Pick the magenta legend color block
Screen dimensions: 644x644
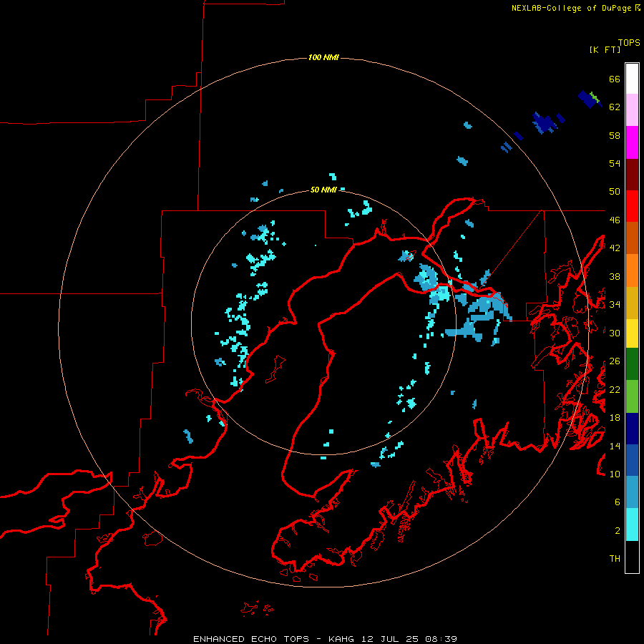tap(632, 142)
